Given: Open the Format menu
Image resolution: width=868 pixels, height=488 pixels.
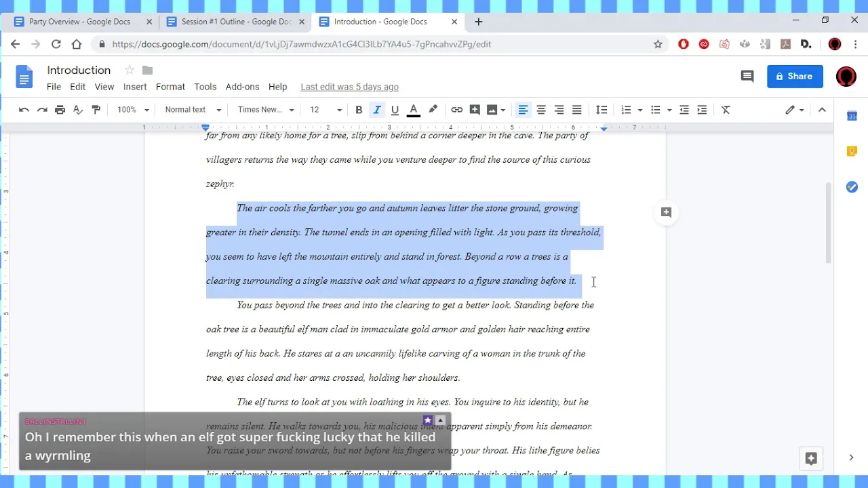Looking at the screenshot, I should [x=170, y=87].
